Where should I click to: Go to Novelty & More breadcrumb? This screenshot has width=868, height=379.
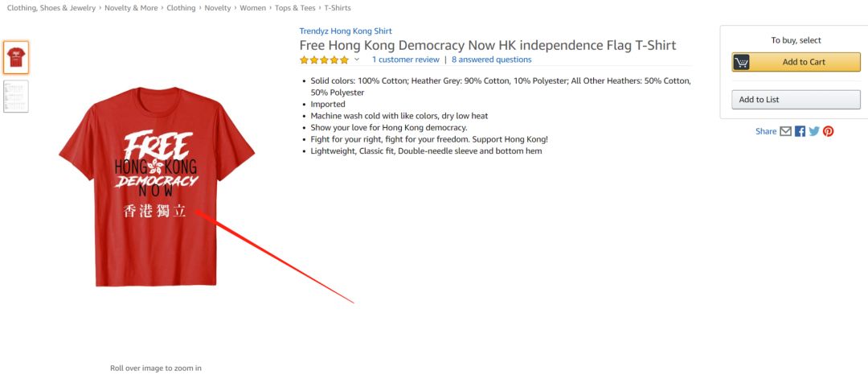(133, 8)
